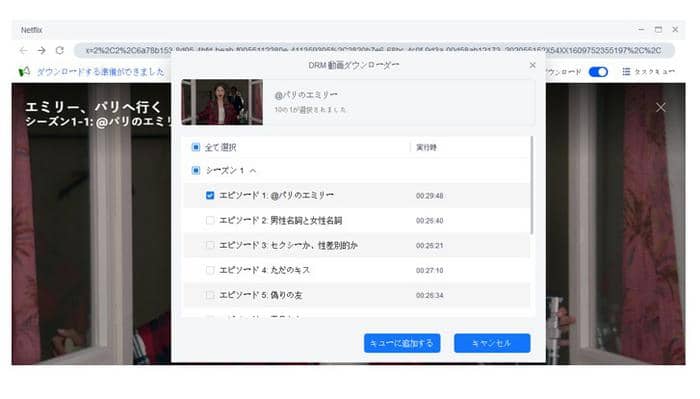Click the 実行時 column header
Image resolution: width=700 pixels, height=399 pixels.
point(426,147)
